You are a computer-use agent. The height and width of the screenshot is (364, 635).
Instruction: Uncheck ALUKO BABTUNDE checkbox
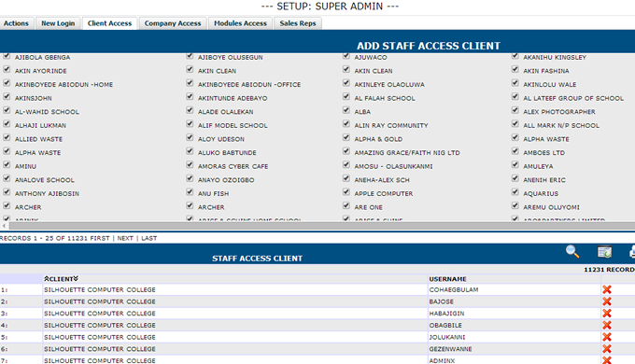190,151
